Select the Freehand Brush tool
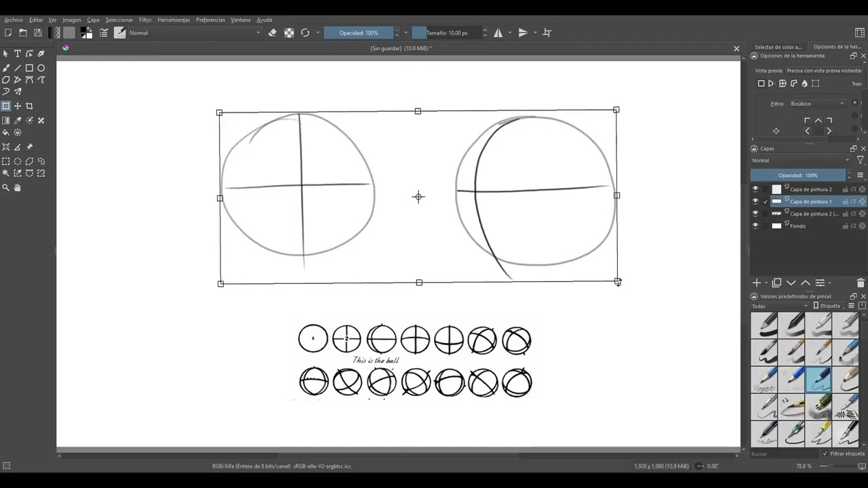 (x=6, y=68)
